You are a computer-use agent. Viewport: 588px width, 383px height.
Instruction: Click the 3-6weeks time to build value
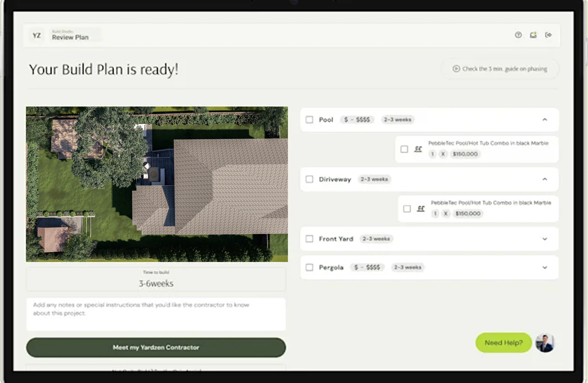[156, 283]
